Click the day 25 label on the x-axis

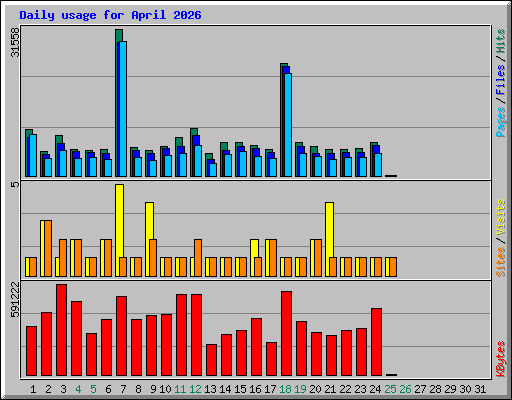[x=390, y=389]
